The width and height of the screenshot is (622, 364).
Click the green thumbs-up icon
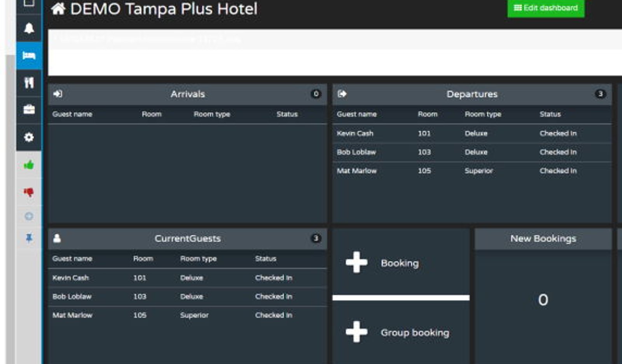[x=29, y=165]
